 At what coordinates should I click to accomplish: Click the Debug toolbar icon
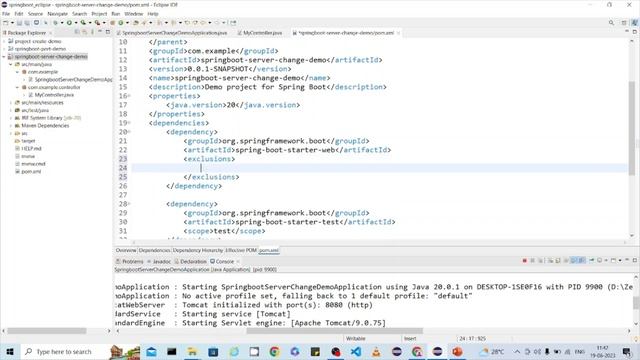(56, 23)
